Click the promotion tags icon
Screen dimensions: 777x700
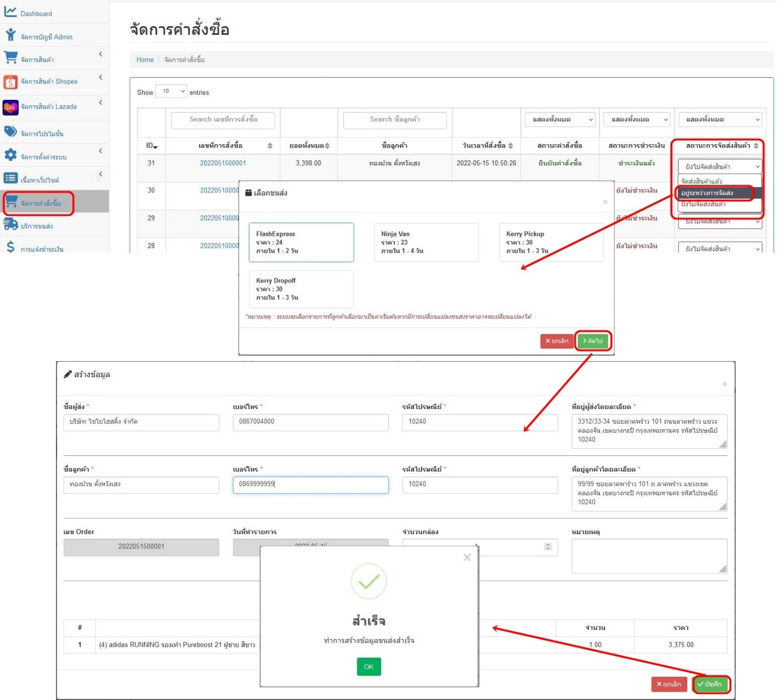[10, 132]
